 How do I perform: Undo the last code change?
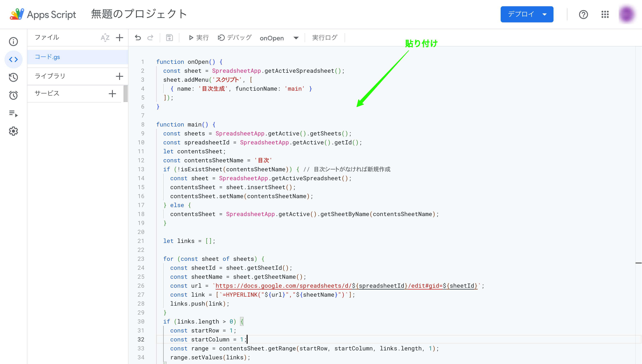[x=138, y=37]
